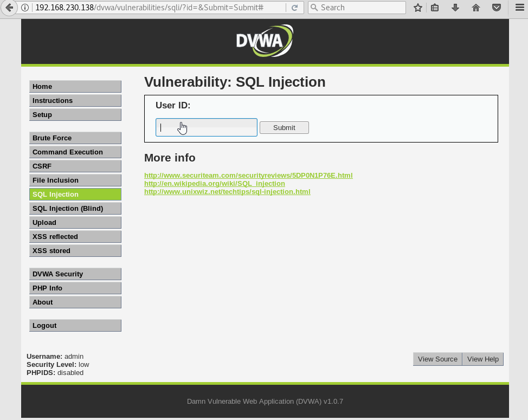Image resolution: width=528 pixels, height=420 pixels.
Task: Click the 'PHPIDS: disabled' status text
Action: (x=55, y=372)
